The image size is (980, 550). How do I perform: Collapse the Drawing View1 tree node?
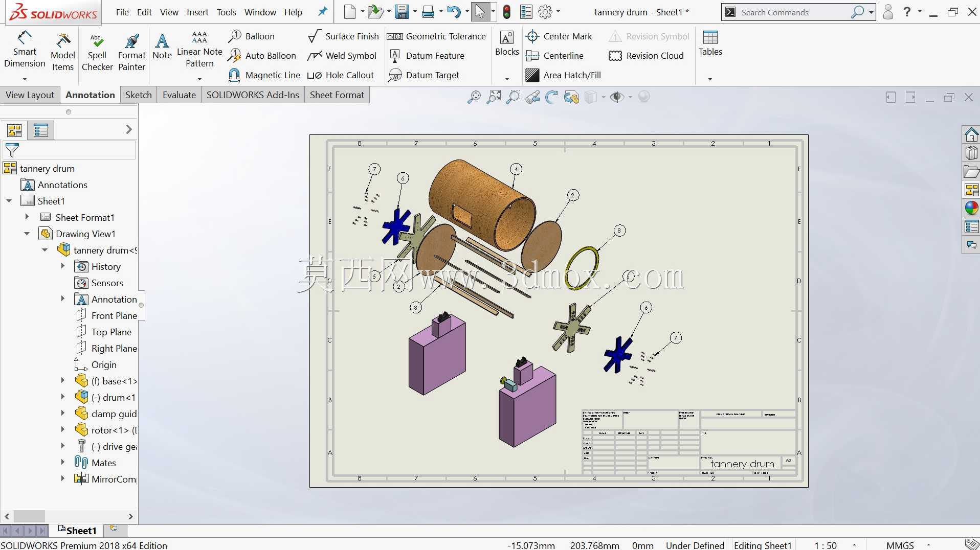point(27,234)
